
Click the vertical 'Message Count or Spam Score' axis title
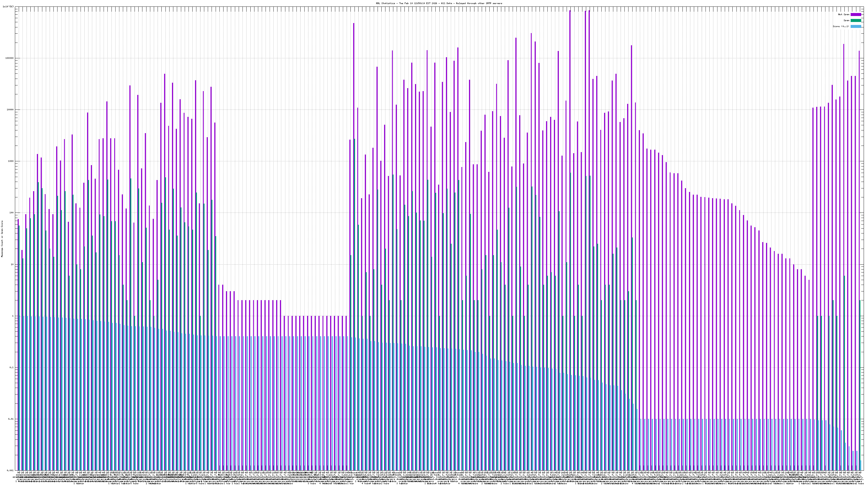pos(2,239)
